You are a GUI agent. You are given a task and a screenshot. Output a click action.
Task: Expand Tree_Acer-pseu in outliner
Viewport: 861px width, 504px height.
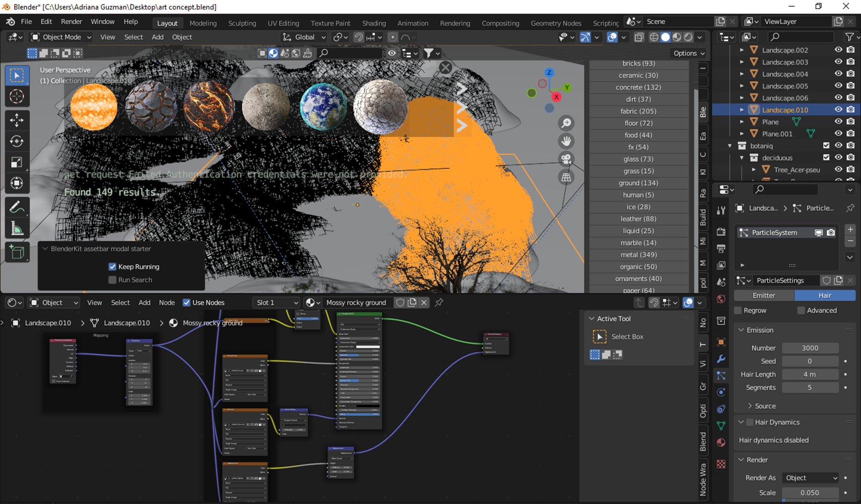click(754, 169)
